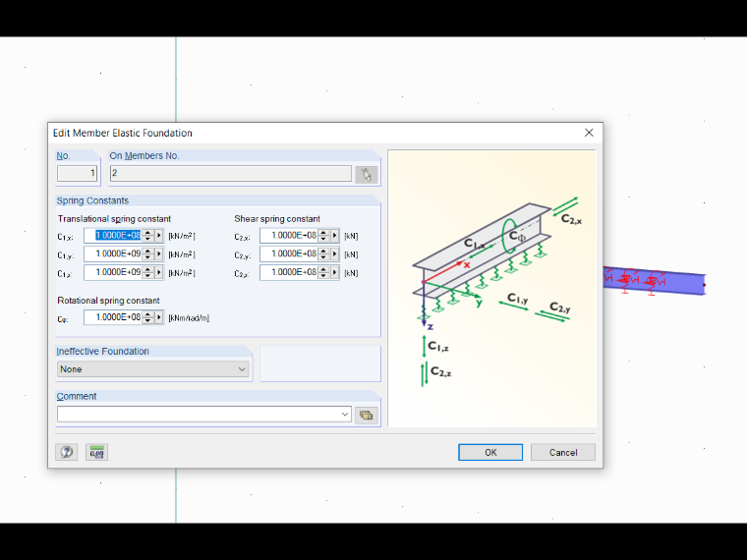Open the units and decimal places button

click(x=96, y=452)
